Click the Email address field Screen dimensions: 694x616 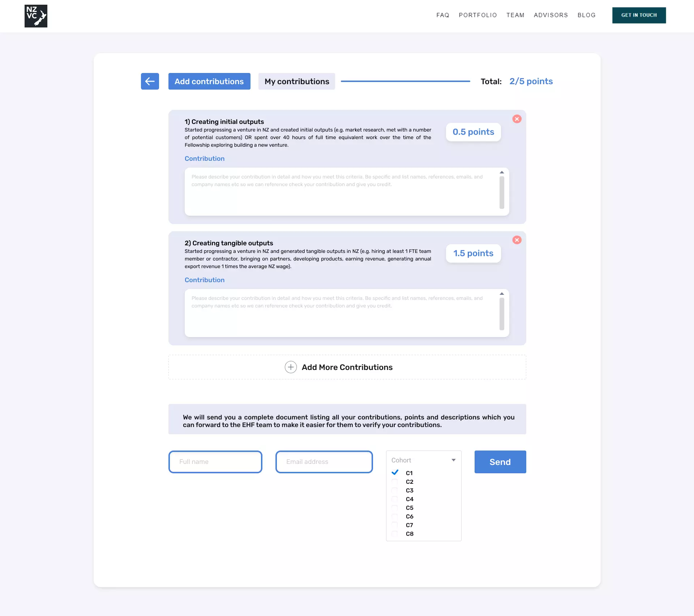[324, 462]
